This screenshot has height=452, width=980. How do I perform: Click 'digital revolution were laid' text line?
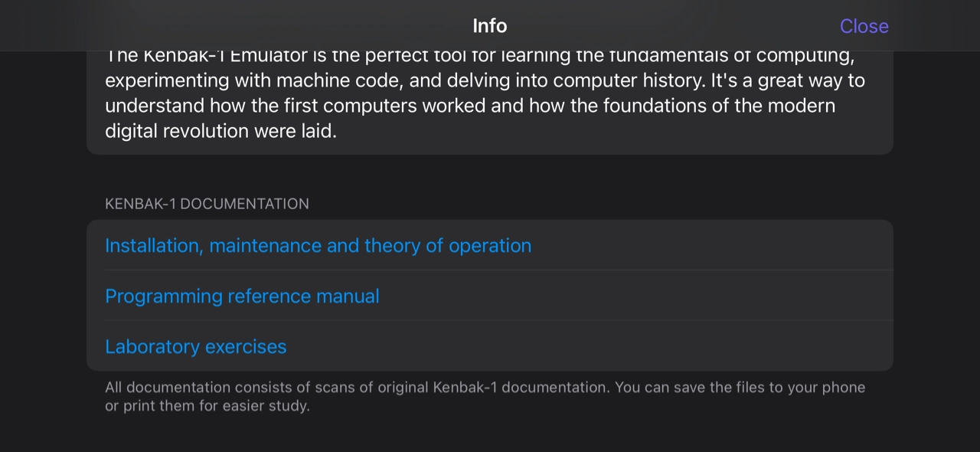(220, 131)
